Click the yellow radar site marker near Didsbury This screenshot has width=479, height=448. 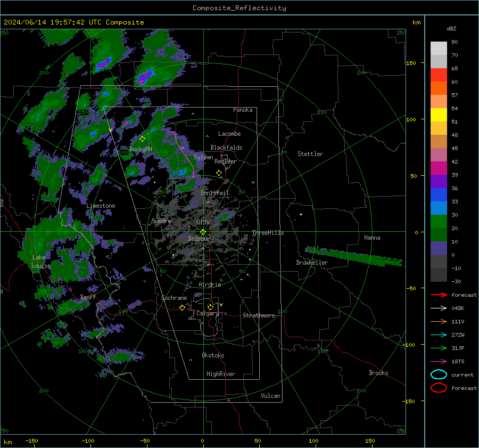(x=203, y=232)
